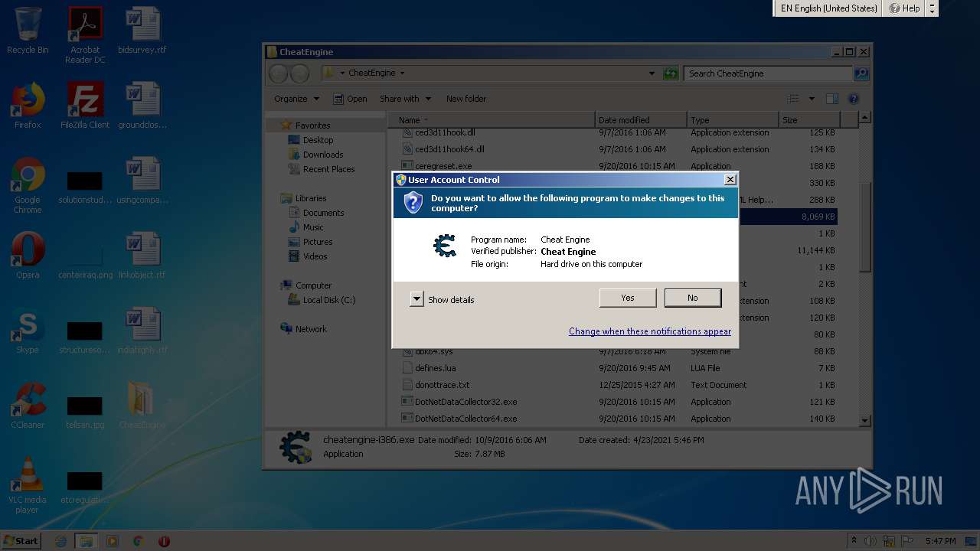Select groundclos... rtf file on desktop

142,106
